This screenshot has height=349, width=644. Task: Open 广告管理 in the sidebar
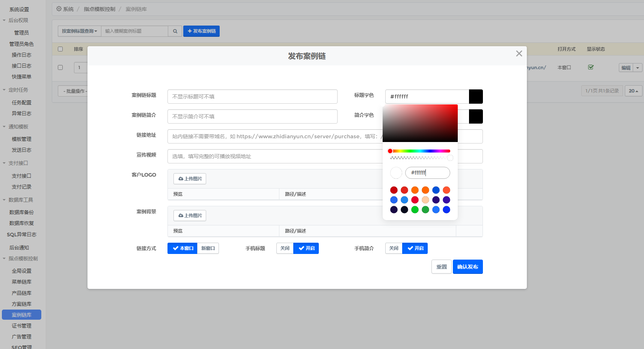(x=21, y=337)
